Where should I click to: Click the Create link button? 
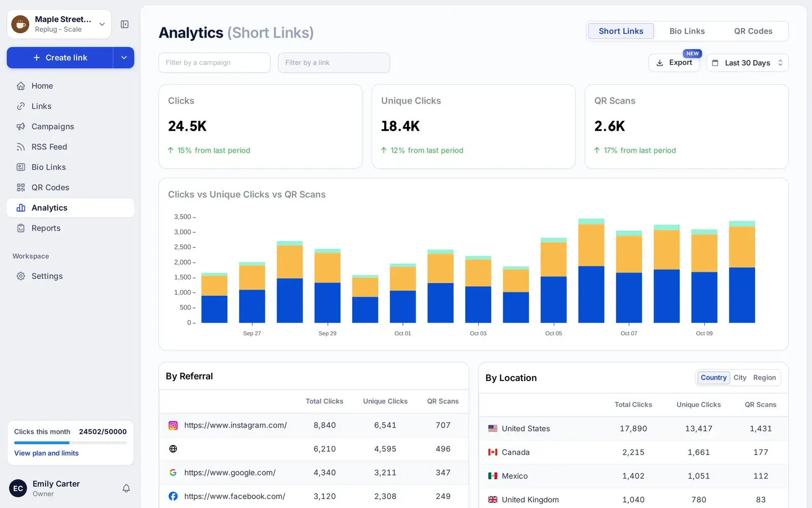point(60,57)
